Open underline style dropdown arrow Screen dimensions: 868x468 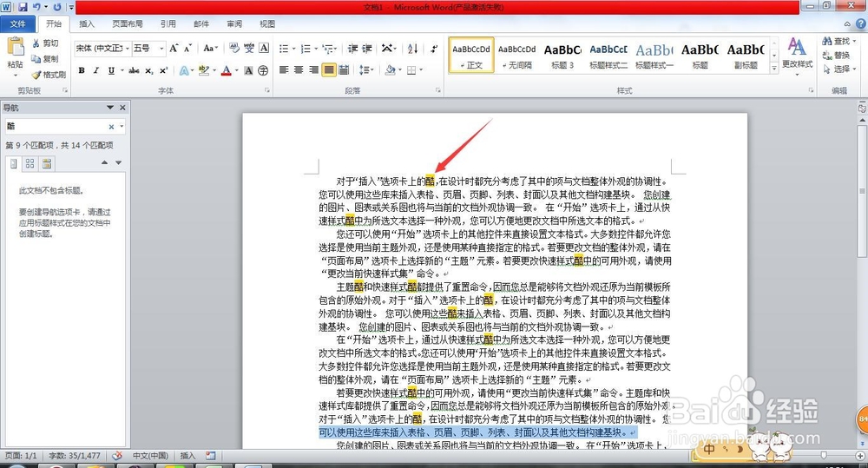click(122, 70)
